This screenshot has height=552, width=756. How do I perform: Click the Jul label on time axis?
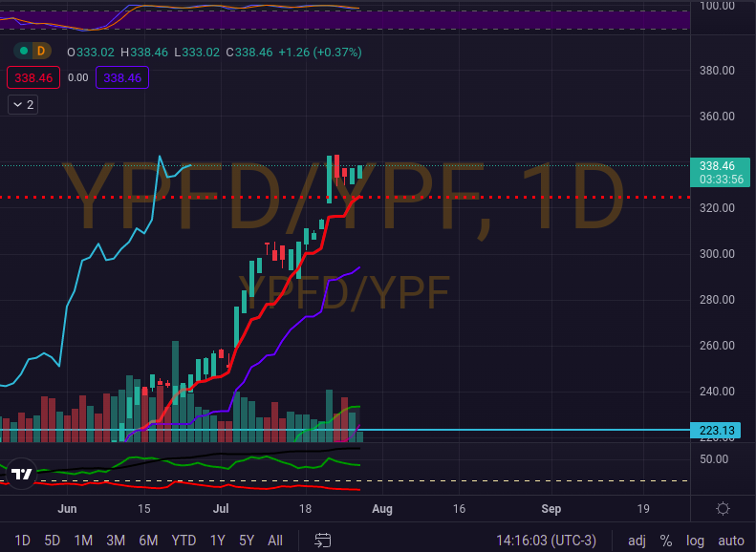221,509
